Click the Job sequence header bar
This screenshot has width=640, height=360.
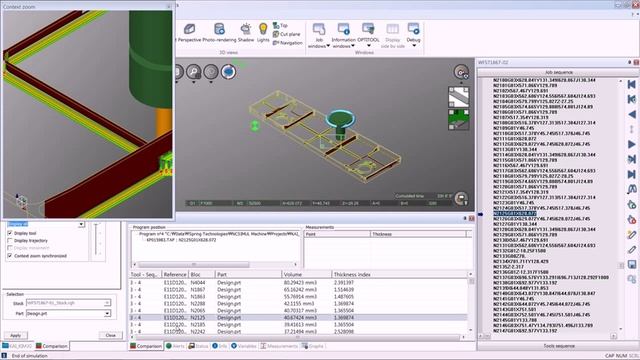pyautogui.click(x=558, y=72)
